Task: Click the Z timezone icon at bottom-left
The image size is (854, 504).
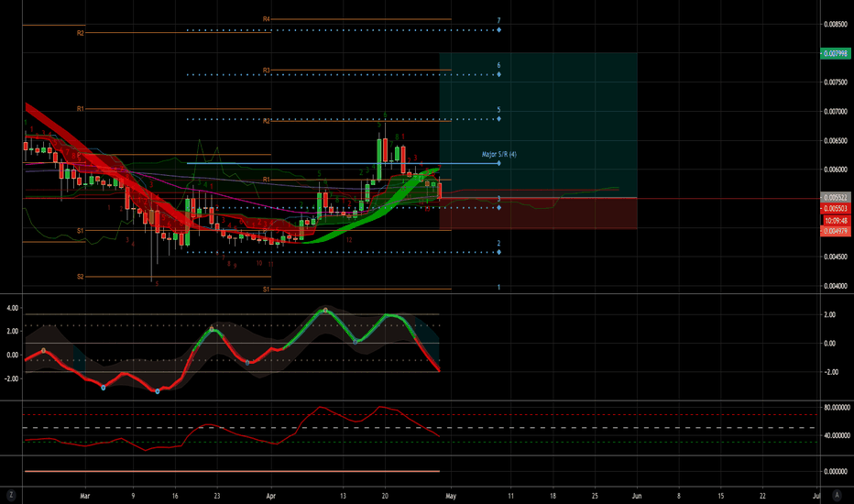Action: coord(11,495)
